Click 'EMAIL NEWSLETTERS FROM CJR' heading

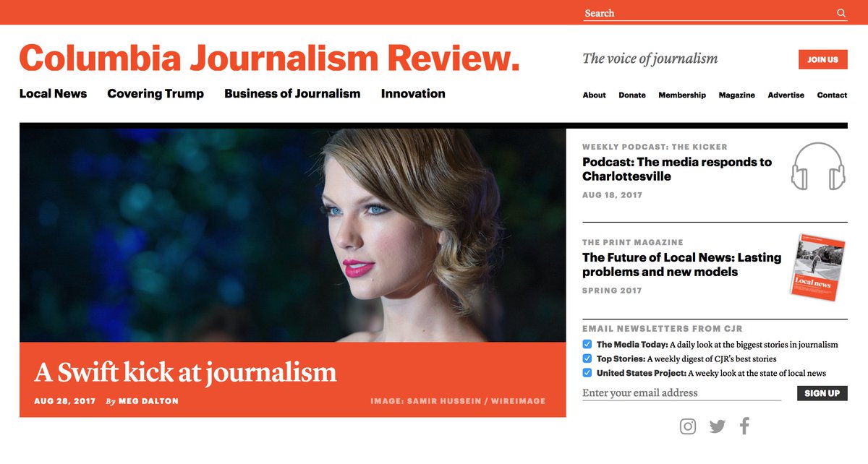(663, 329)
